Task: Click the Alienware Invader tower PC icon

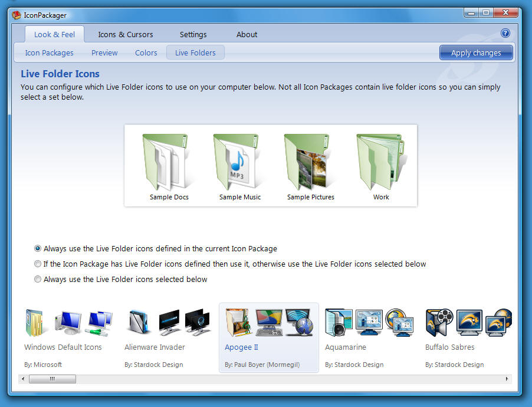Action: [139, 322]
